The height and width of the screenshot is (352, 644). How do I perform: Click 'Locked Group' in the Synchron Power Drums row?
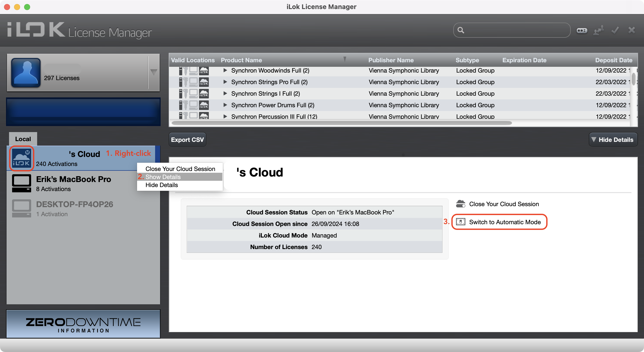[x=475, y=105]
